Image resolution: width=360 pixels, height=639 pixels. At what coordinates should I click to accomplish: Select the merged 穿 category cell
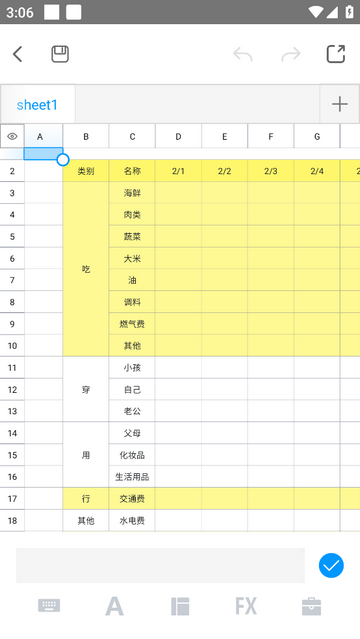86,390
